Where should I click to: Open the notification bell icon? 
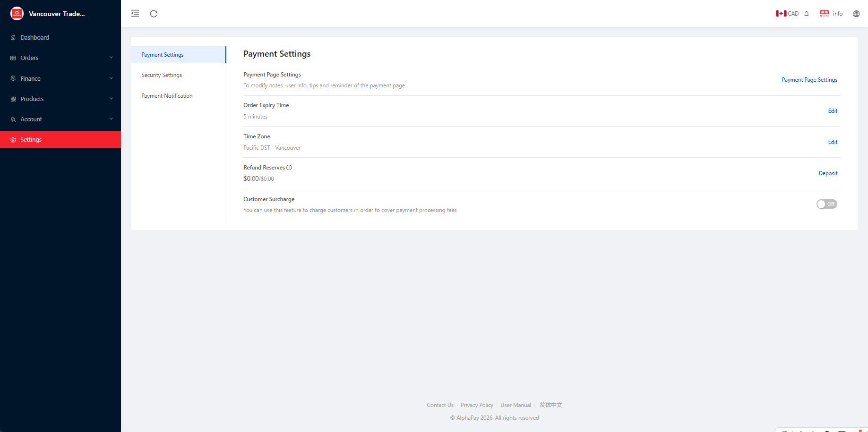click(x=807, y=14)
